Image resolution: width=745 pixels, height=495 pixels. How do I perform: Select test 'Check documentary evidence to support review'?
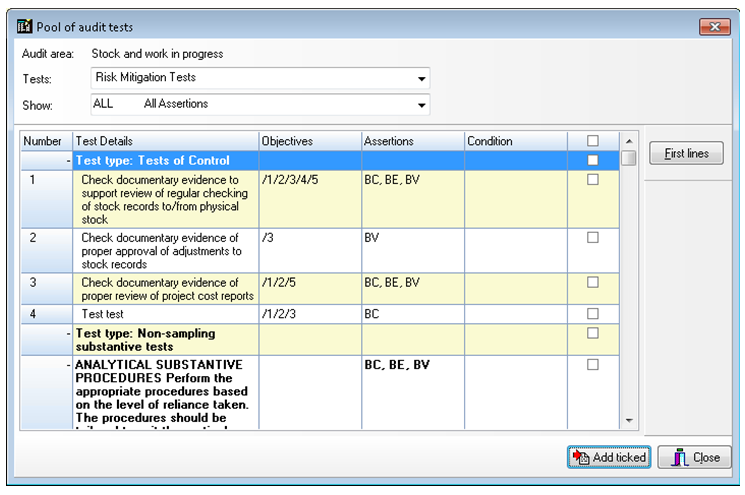tap(165, 200)
